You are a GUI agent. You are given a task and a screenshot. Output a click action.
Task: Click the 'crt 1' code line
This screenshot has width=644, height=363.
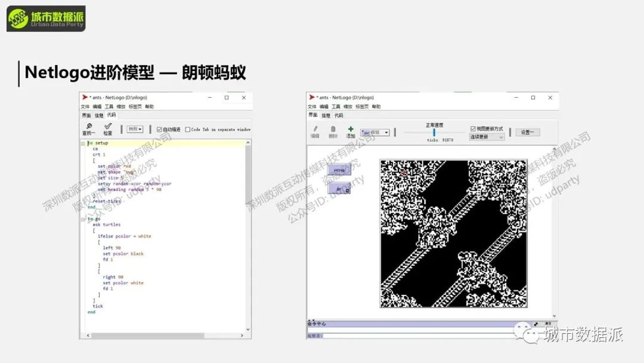(x=99, y=155)
